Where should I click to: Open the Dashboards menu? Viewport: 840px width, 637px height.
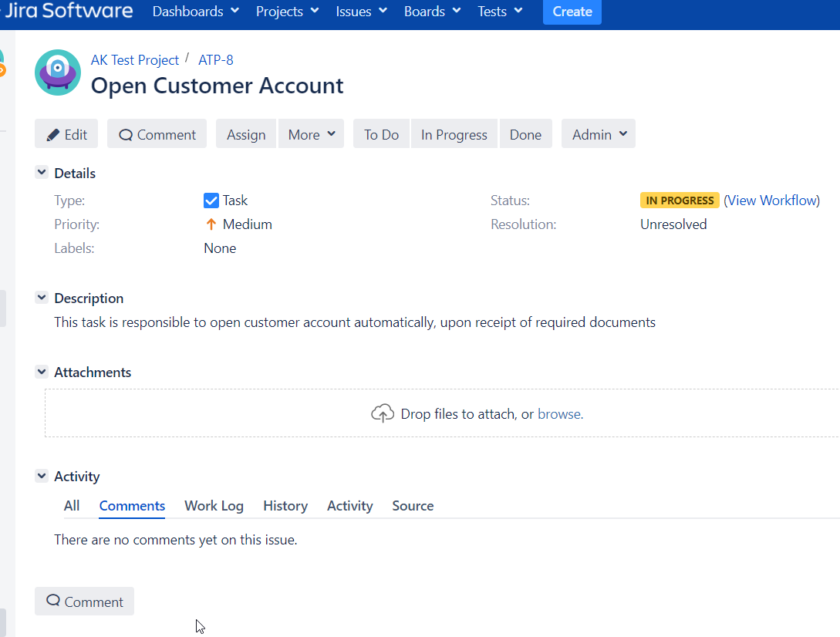point(195,12)
